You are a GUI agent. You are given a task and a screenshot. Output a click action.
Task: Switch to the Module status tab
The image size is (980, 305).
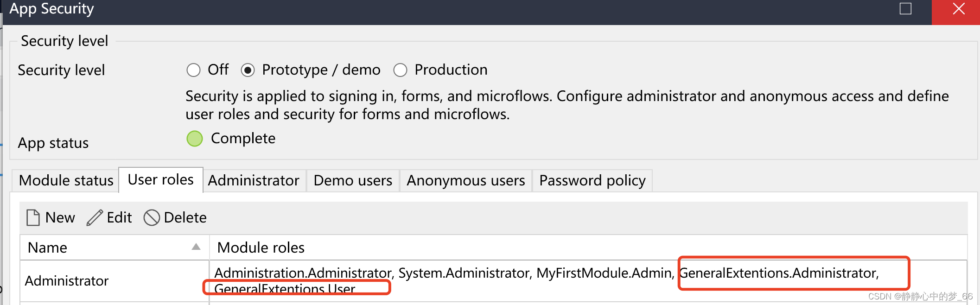tap(66, 180)
